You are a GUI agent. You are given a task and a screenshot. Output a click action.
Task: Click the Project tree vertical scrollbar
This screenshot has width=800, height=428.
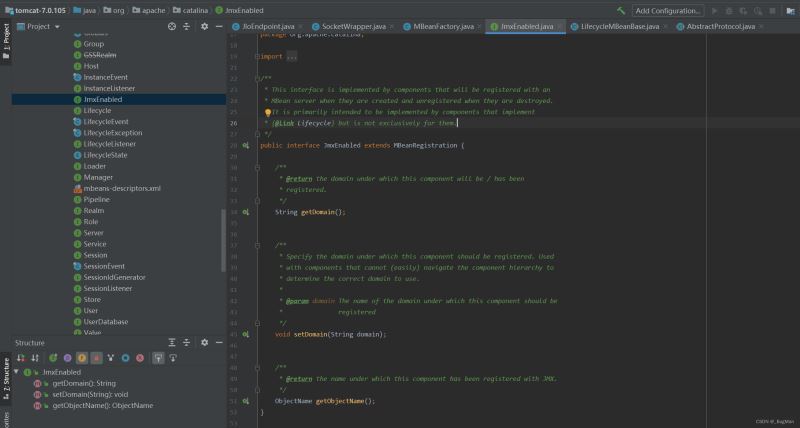pyautogui.click(x=223, y=240)
